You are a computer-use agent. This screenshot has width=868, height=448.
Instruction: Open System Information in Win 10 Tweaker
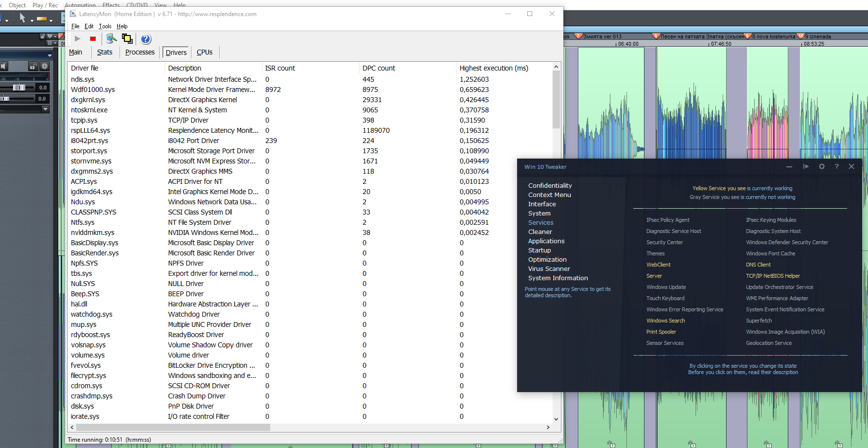tap(558, 278)
